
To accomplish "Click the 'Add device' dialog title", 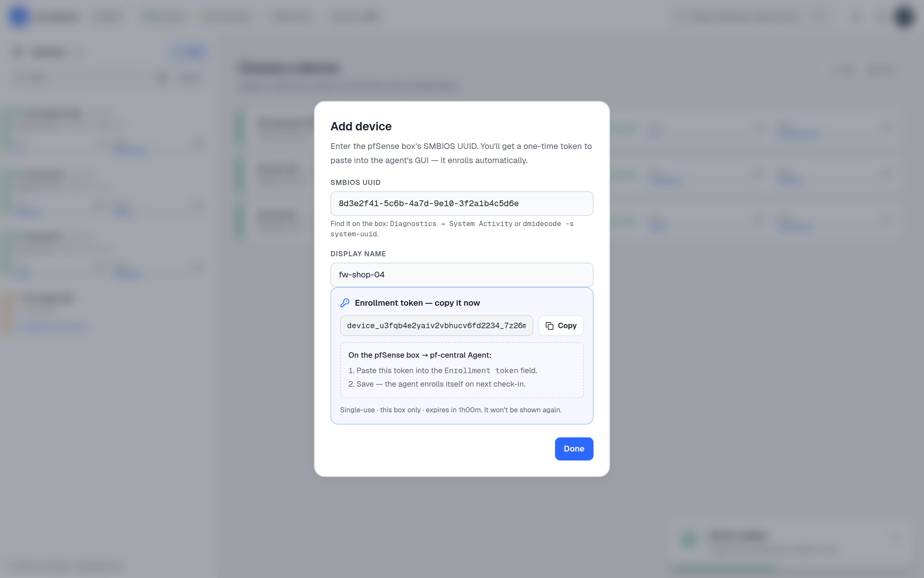I will [361, 126].
